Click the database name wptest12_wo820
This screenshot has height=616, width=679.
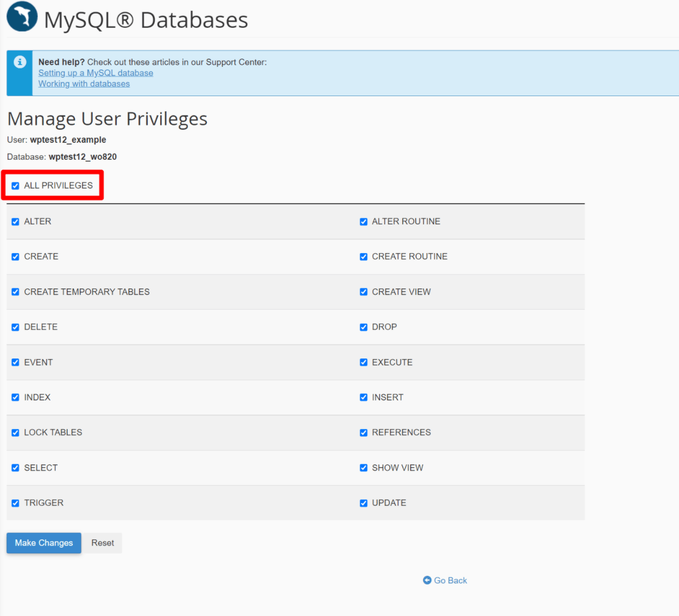83,157
